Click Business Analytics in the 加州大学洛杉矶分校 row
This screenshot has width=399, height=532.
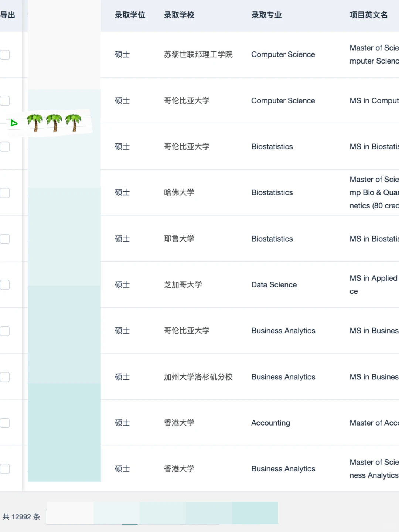(x=283, y=377)
